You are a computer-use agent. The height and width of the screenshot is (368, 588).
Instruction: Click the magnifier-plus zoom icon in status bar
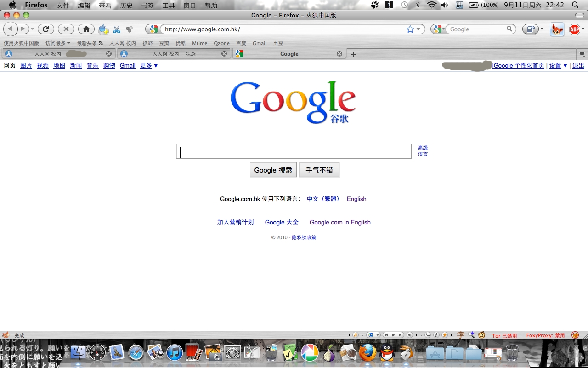click(472, 335)
